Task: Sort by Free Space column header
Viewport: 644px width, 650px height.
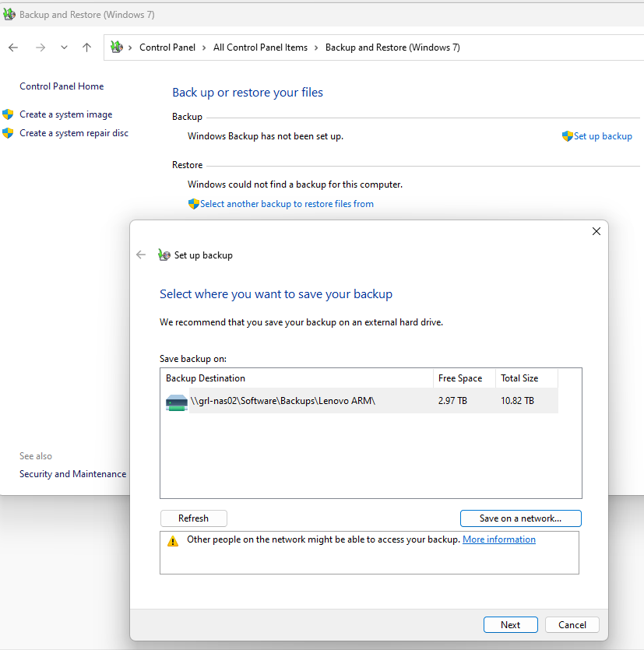Action: point(464,378)
